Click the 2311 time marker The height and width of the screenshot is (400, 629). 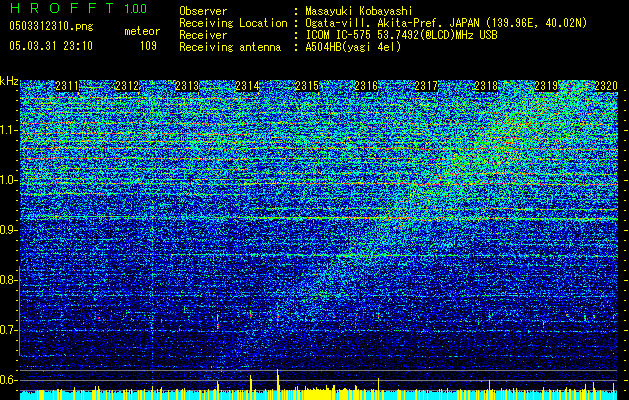point(67,86)
